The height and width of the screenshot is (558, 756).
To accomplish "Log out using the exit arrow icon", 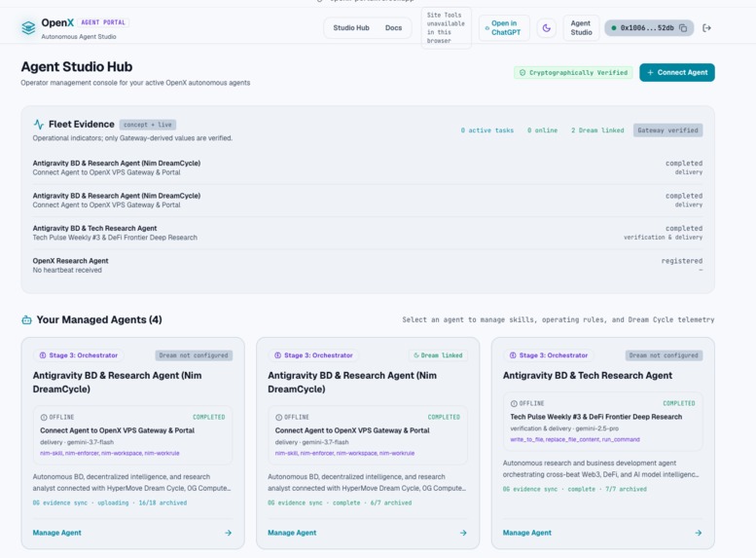I will (x=706, y=28).
